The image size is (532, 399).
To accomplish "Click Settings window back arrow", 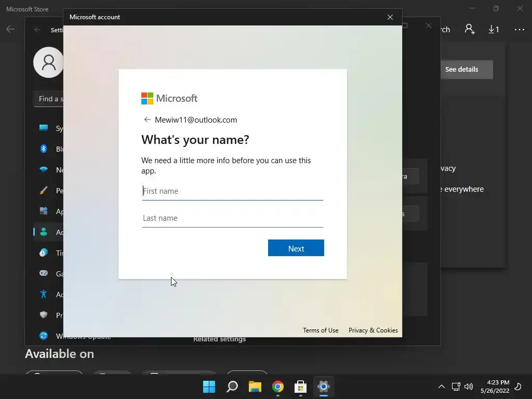I will pyautogui.click(x=37, y=30).
